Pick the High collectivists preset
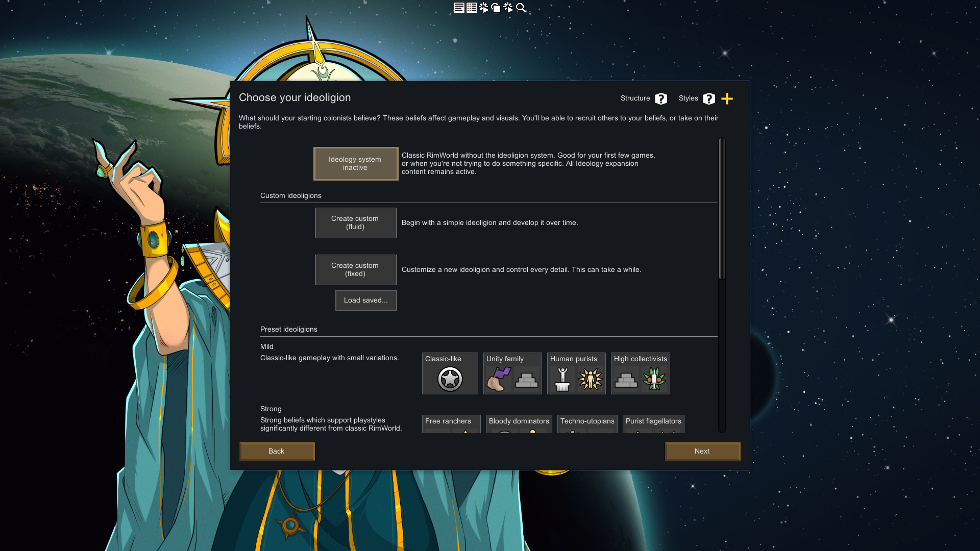 click(x=640, y=373)
